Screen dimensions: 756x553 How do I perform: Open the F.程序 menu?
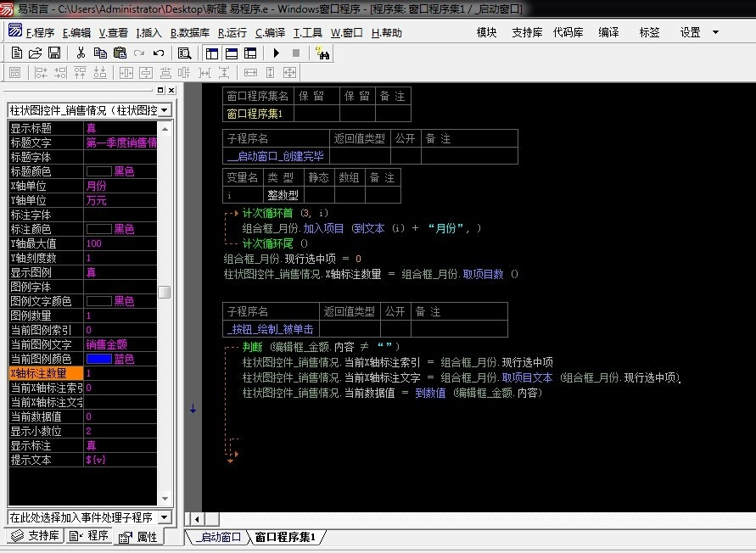(x=40, y=33)
